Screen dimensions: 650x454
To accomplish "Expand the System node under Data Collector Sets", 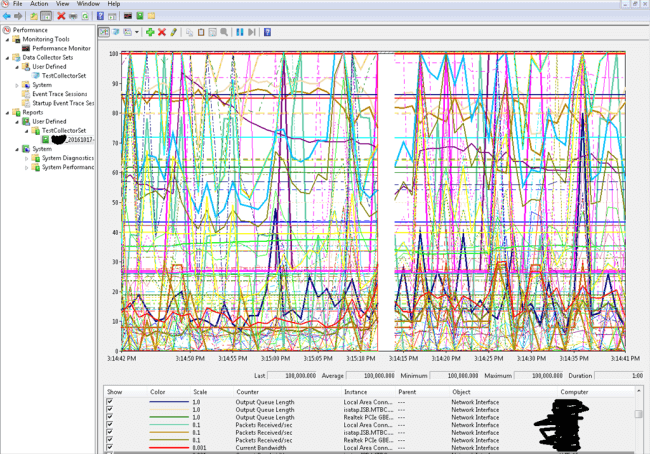I will [18, 85].
